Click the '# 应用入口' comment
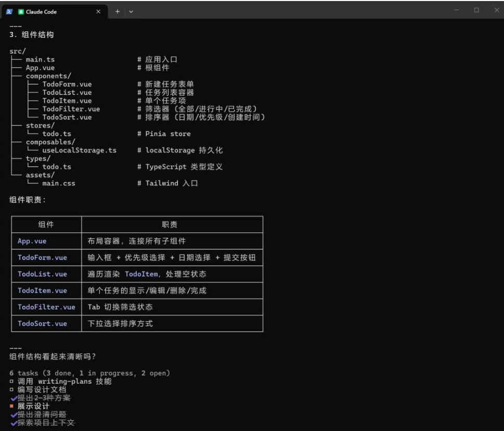The image size is (504, 431). click(x=157, y=59)
